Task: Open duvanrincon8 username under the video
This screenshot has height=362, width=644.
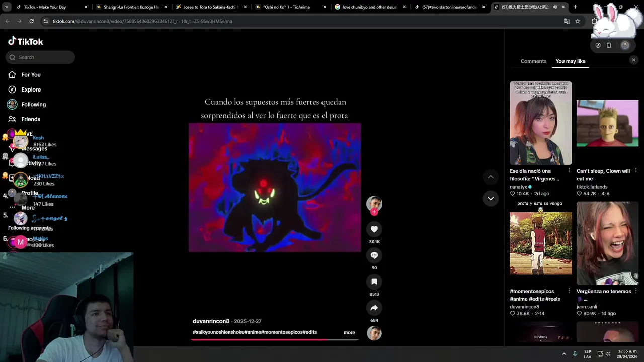Action: (211, 321)
